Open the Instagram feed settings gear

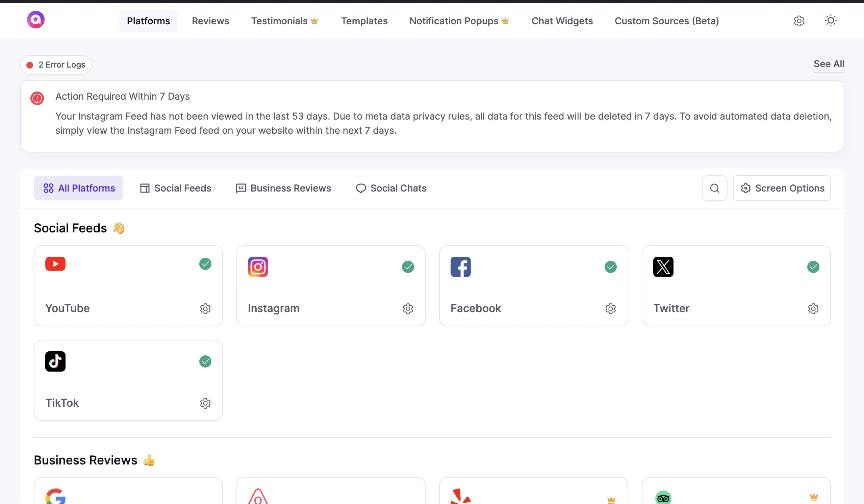[408, 308]
